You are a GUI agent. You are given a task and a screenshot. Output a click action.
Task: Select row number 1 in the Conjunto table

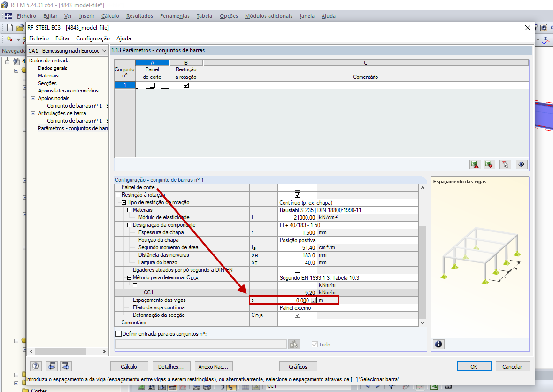[x=124, y=85]
